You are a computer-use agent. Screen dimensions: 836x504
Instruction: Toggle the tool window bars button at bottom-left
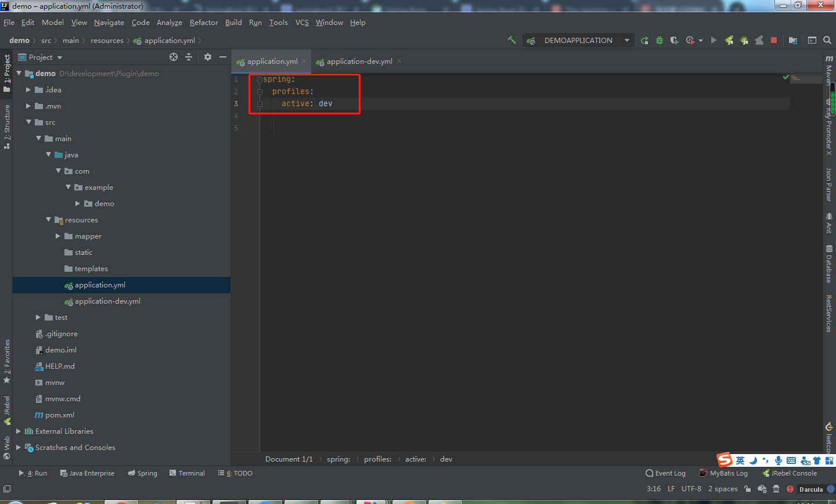point(7,489)
